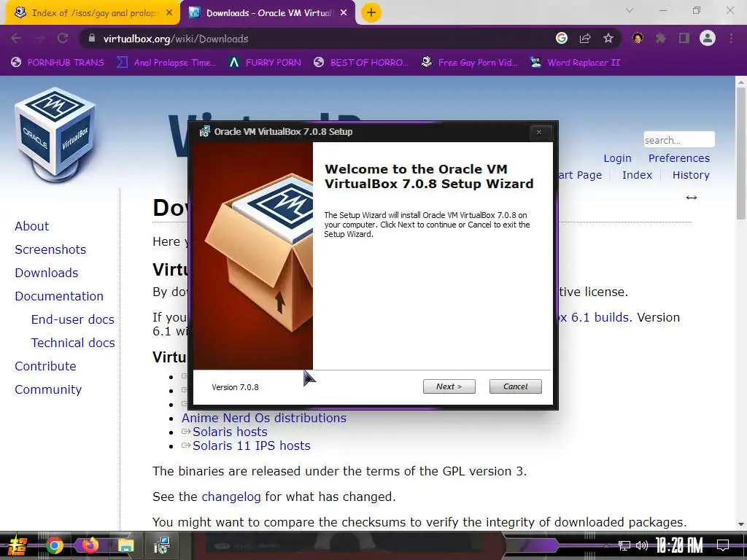Viewport: 747px width, 560px height.
Task: Focus the virtualbox.org address bar
Action: click(314, 39)
